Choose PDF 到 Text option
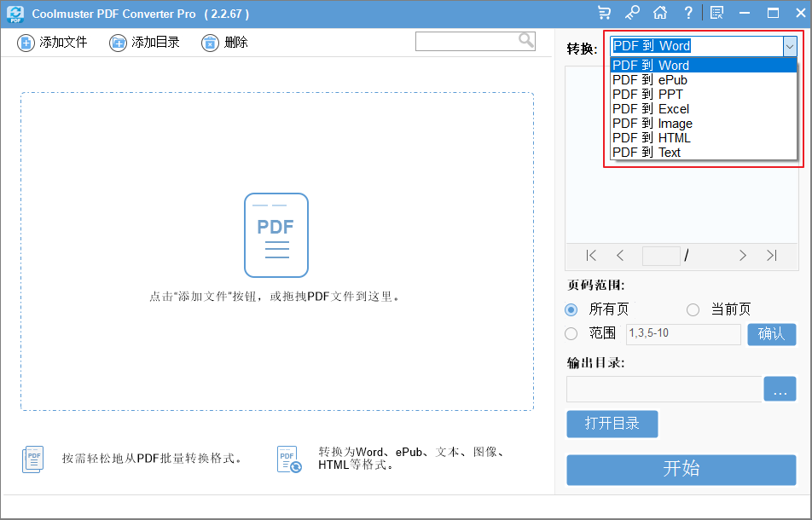The height and width of the screenshot is (520, 812). (x=703, y=152)
